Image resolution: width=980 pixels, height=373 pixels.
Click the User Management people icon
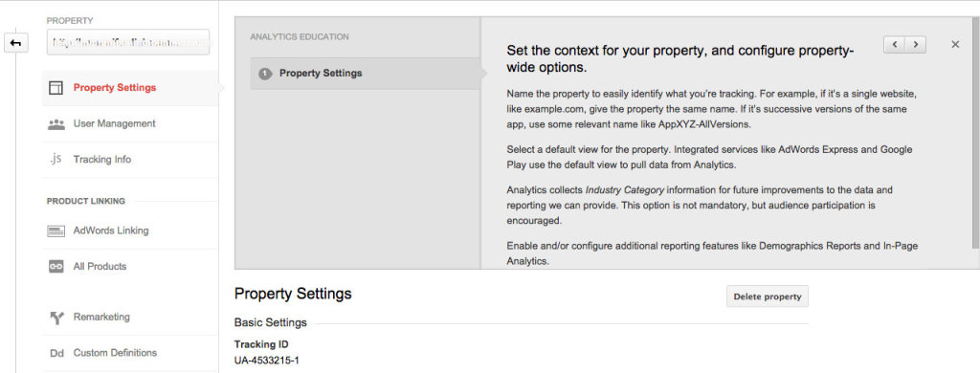(56, 123)
